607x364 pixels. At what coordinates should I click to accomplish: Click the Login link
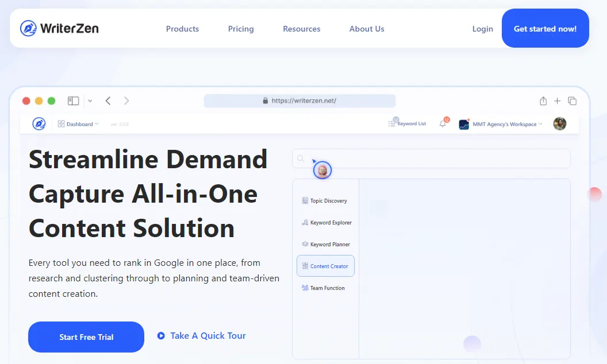pos(482,29)
